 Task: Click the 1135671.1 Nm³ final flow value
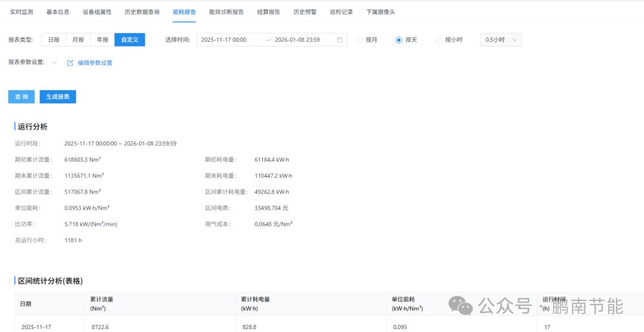point(84,176)
